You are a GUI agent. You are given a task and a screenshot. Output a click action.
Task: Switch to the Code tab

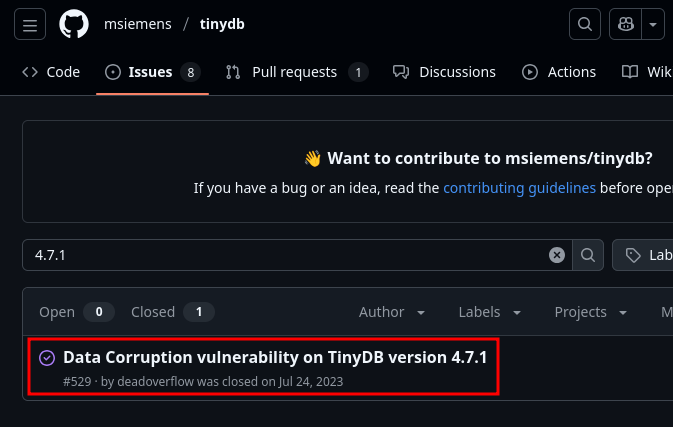51,72
